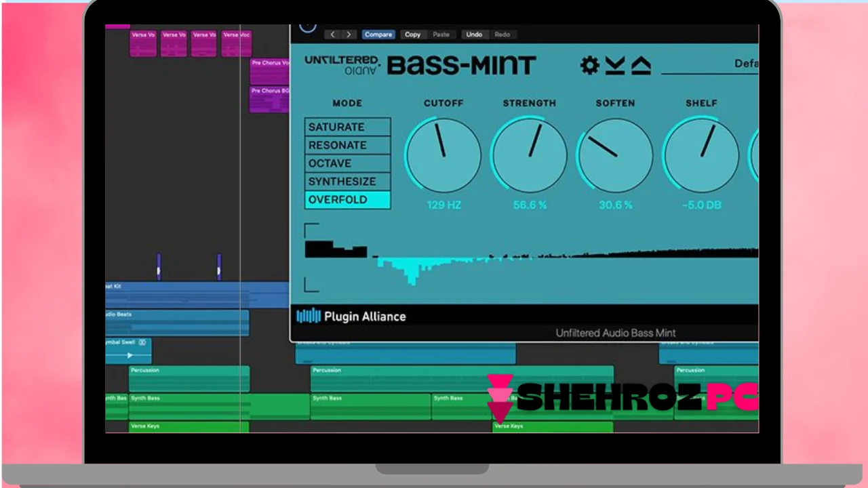
Task: Click the SHELF knob
Action: tap(701, 155)
